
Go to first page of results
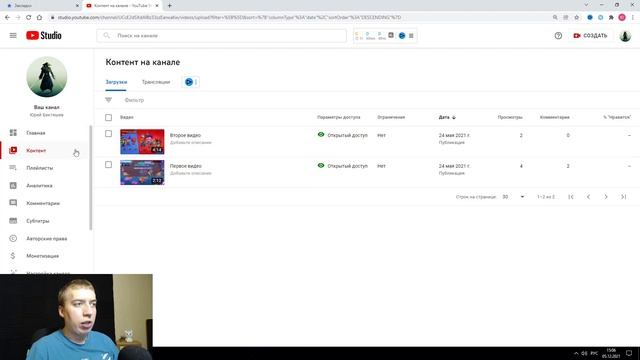click(571, 197)
